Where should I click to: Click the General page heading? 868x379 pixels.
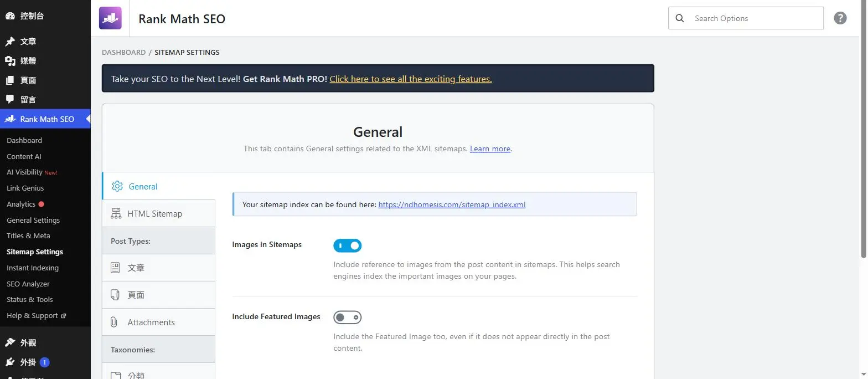click(378, 132)
